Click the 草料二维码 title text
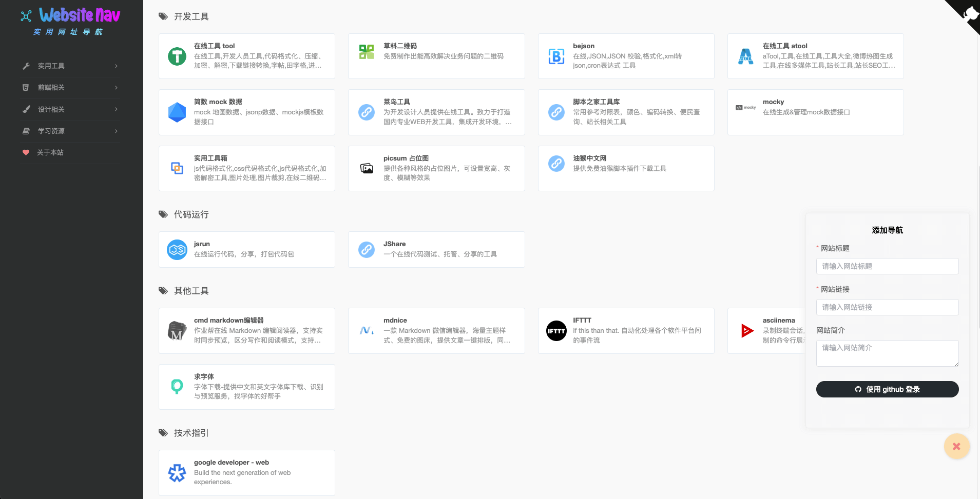Image resolution: width=980 pixels, height=499 pixels. coord(400,46)
